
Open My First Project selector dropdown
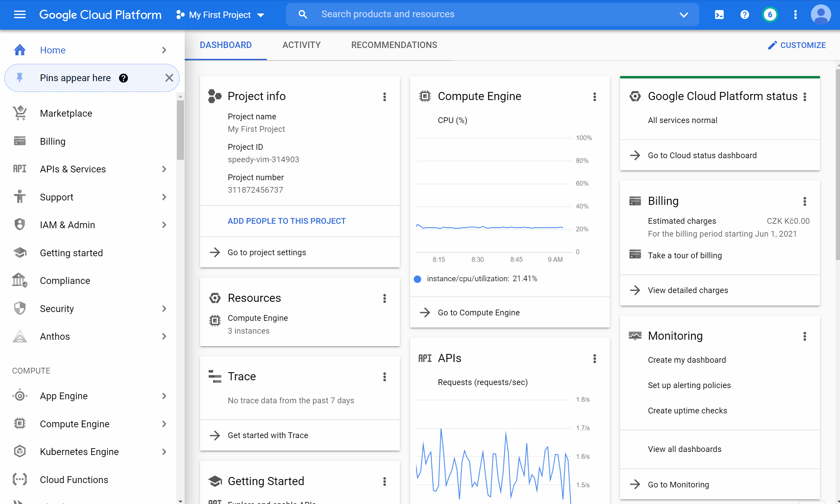(220, 15)
